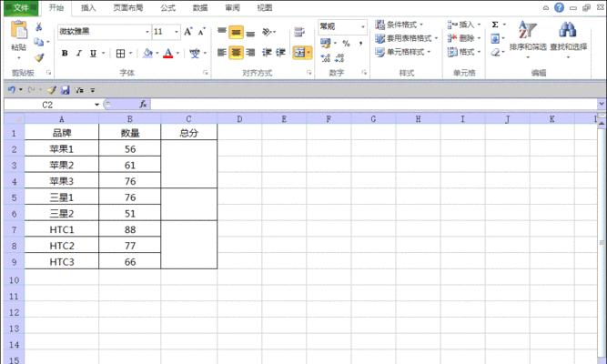Image resolution: width=607 pixels, height=364 pixels.
Task: Open the Merge and Center dropdown arrow
Action: point(309,52)
